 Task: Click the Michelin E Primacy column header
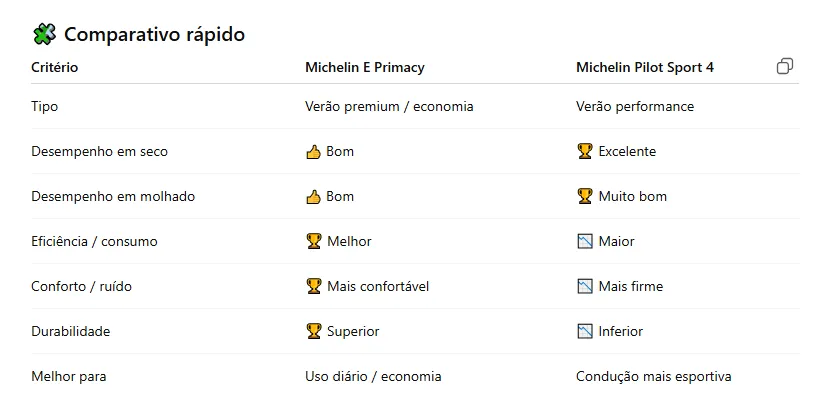(x=364, y=68)
